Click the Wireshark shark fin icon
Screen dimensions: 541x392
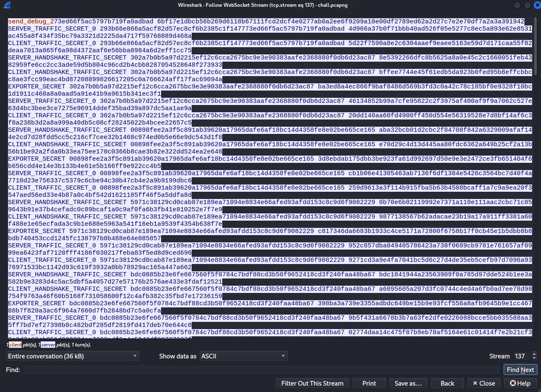tap(7, 5)
